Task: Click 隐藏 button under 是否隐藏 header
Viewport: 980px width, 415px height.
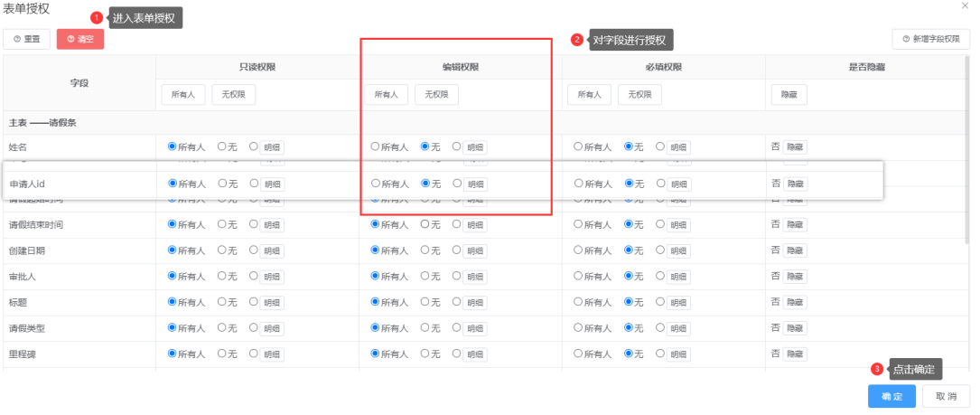Action: point(789,95)
